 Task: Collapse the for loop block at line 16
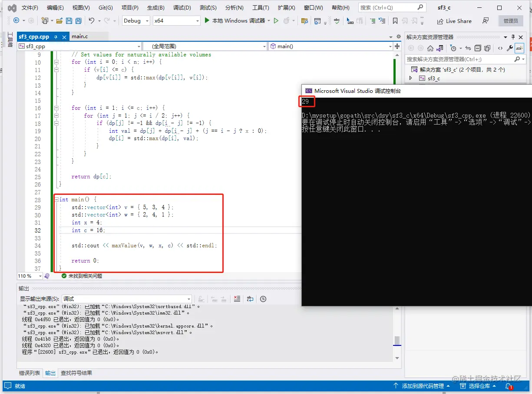[56, 108]
